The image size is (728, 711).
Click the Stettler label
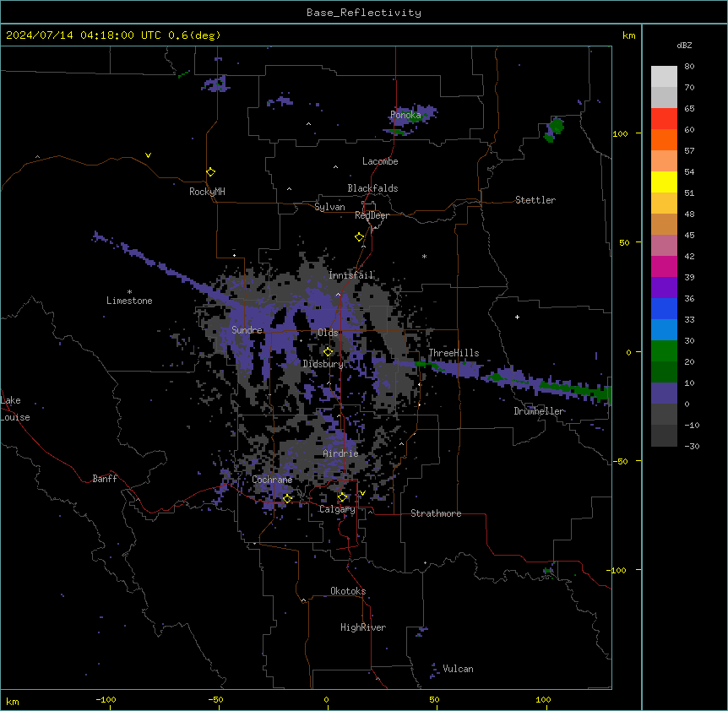tap(535, 200)
